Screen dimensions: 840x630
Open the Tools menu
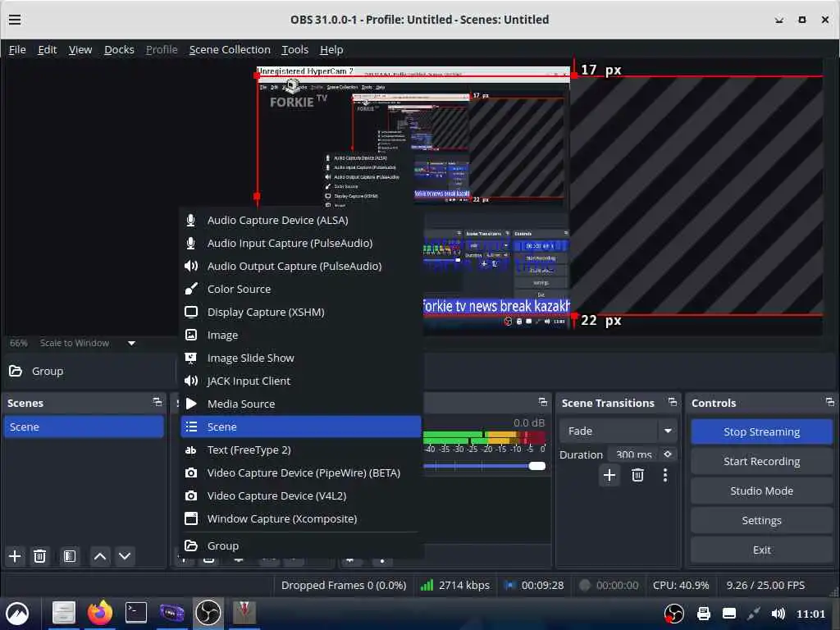click(x=294, y=50)
